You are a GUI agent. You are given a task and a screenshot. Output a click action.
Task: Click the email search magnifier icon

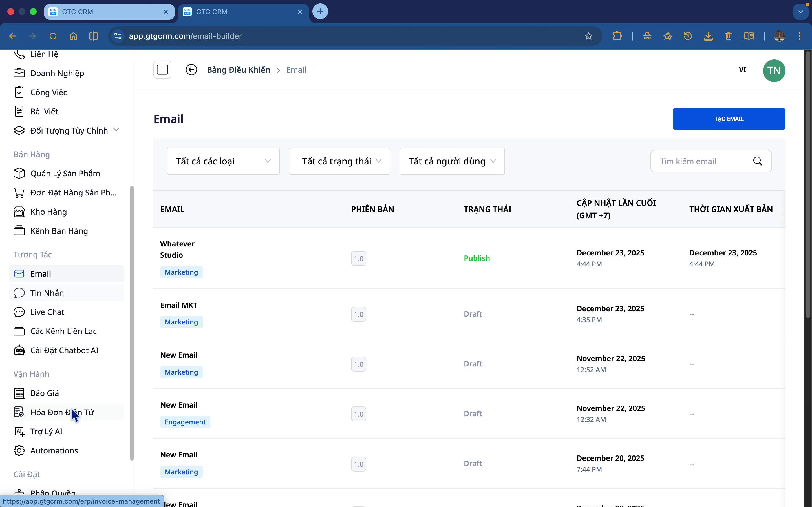click(758, 161)
